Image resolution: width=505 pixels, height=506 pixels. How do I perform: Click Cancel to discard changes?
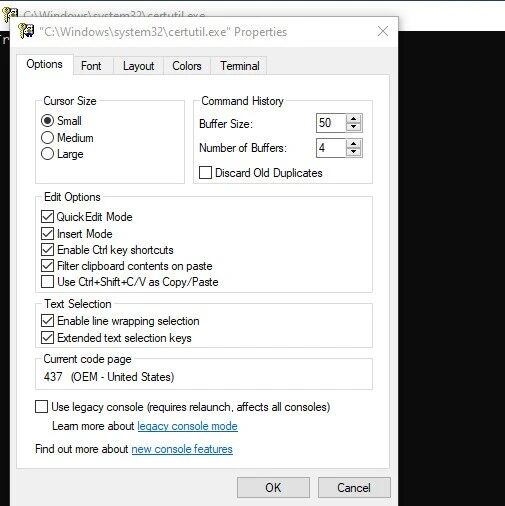pos(354,488)
